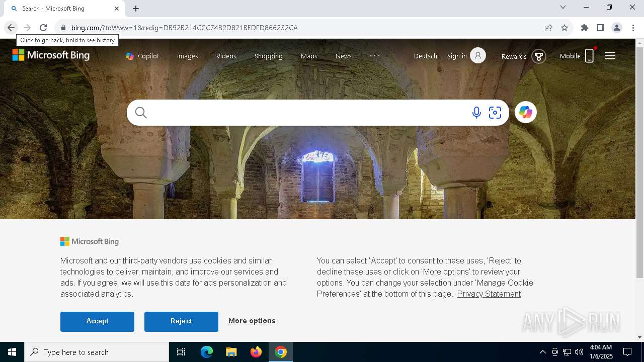644x362 pixels.
Task: Open Bing Maps
Action: [309, 56]
